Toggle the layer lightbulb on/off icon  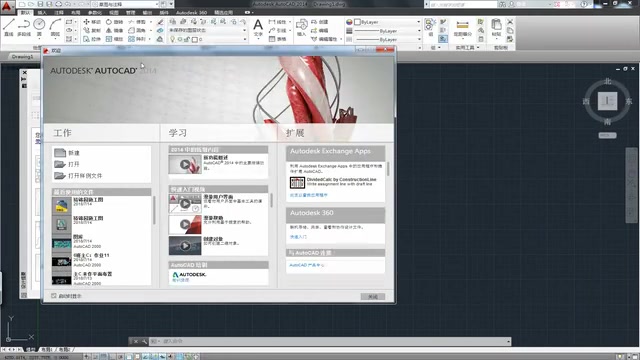tap(173, 39)
